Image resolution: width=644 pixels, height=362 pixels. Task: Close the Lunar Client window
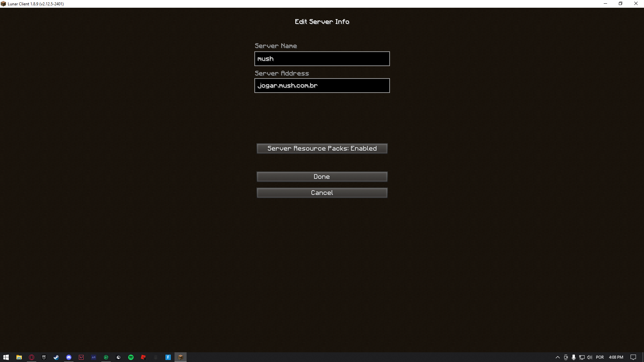coord(636,4)
